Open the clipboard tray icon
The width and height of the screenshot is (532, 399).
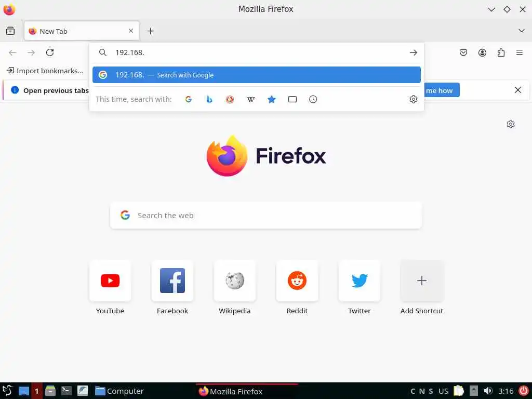pos(458,391)
